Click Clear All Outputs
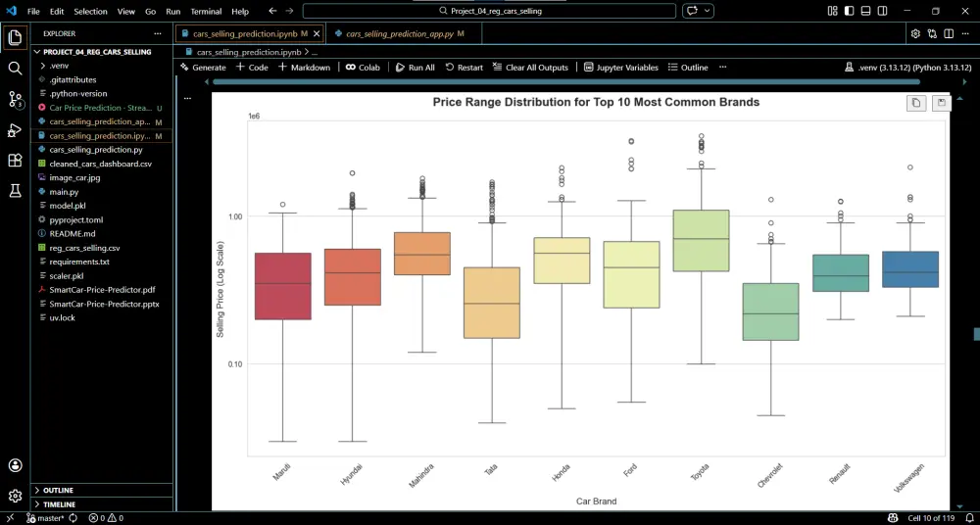The width and height of the screenshot is (980, 525). pyautogui.click(x=530, y=67)
